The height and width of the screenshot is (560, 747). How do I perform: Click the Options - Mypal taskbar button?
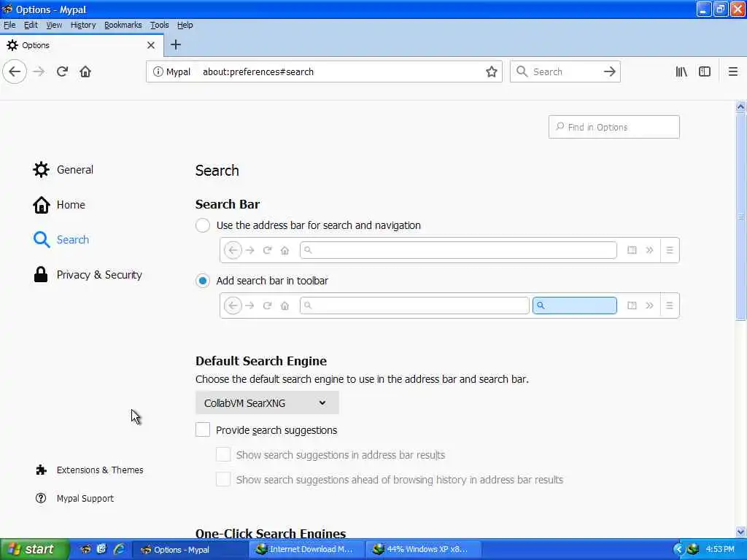189,550
